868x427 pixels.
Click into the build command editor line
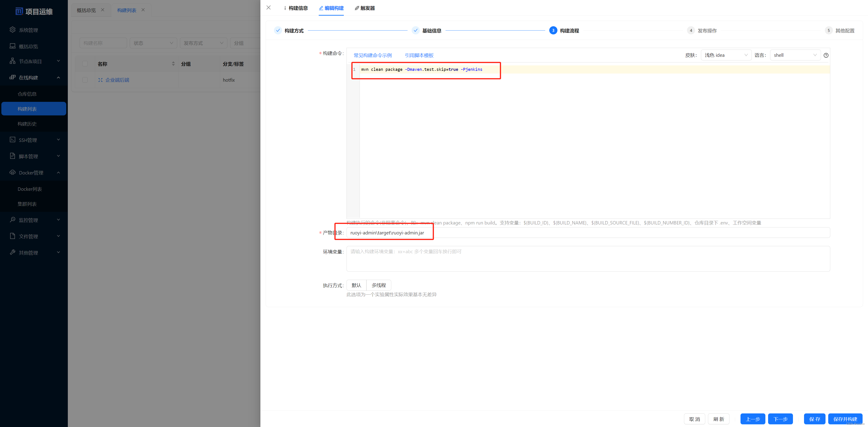pos(594,69)
